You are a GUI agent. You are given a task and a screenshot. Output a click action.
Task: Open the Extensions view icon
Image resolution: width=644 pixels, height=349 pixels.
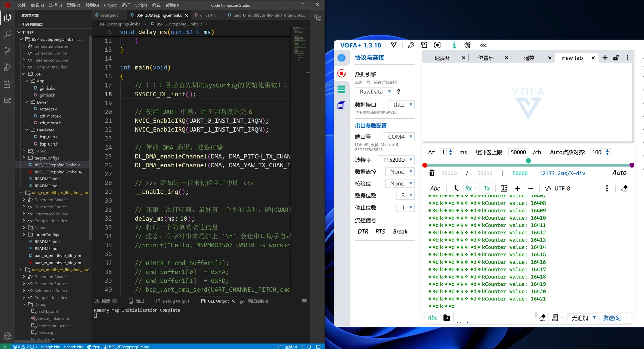[7, 84]
